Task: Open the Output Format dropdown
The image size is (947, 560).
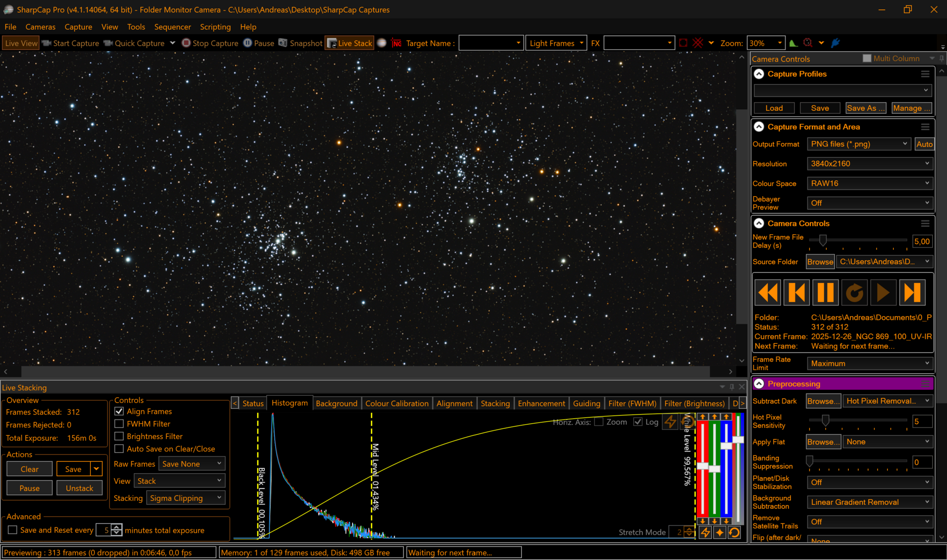Action: coord(858,144)
